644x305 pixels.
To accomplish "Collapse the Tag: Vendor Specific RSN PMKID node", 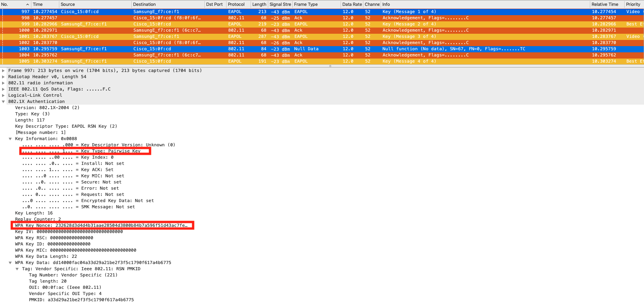I will click(x=17, y=269).
